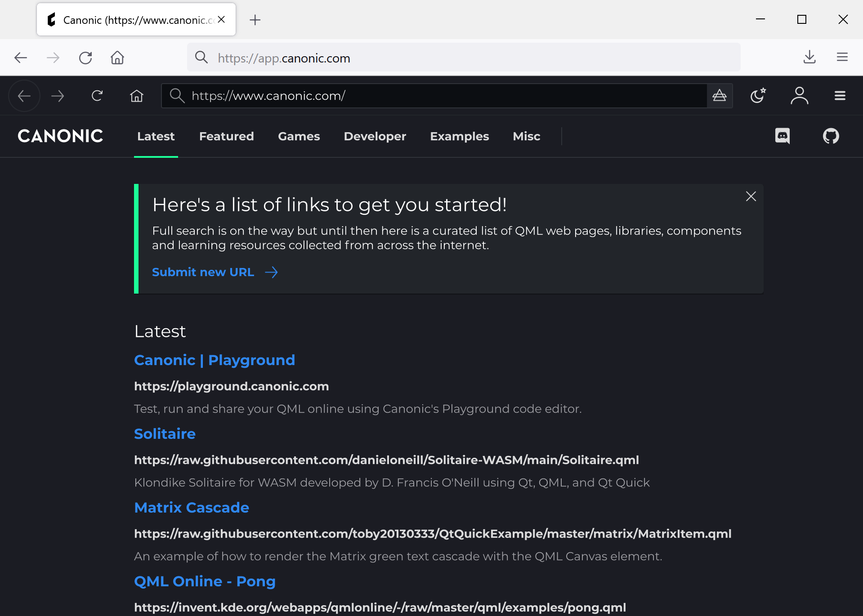Image resolution: width=863 pixels, height=616 pixels.
Task: Close the Canonic browser tab
Action: click(x=221, y=19)
